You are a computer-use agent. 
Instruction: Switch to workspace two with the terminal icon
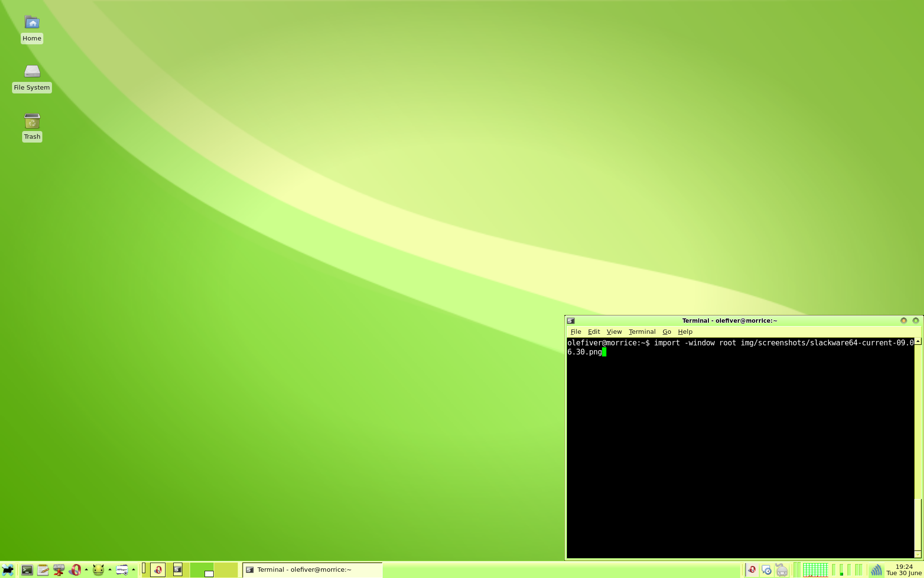pyautogui.click(x=178, y=570)
